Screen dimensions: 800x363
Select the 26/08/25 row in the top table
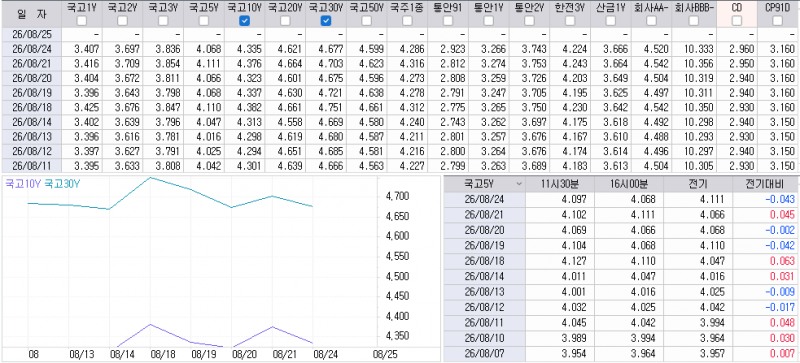coord(399,35)
